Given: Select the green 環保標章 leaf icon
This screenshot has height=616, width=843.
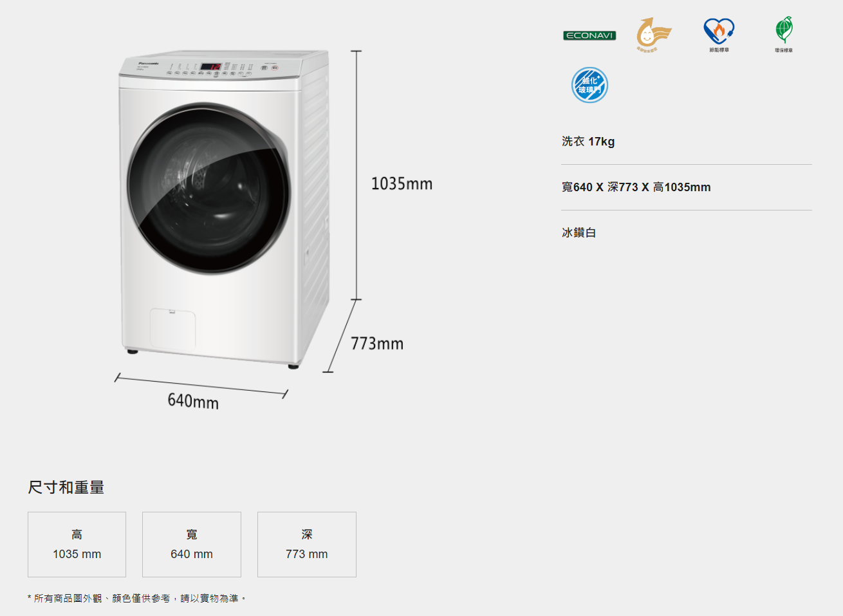Looking at the screenshot, I should pos(784,35).
